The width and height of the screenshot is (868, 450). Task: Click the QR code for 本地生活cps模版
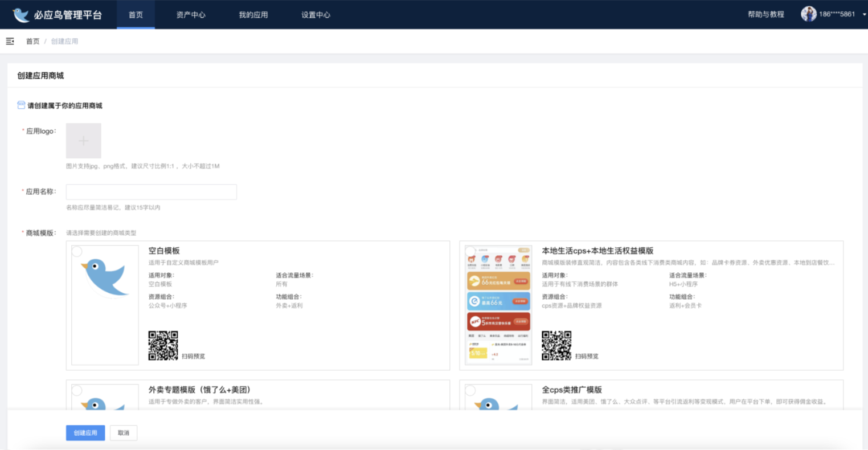click(x=556, y=346)
